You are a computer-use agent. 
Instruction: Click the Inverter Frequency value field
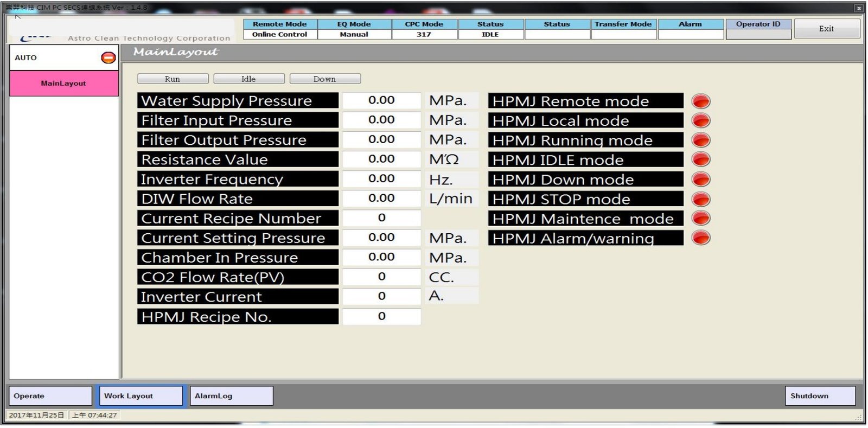382,178
